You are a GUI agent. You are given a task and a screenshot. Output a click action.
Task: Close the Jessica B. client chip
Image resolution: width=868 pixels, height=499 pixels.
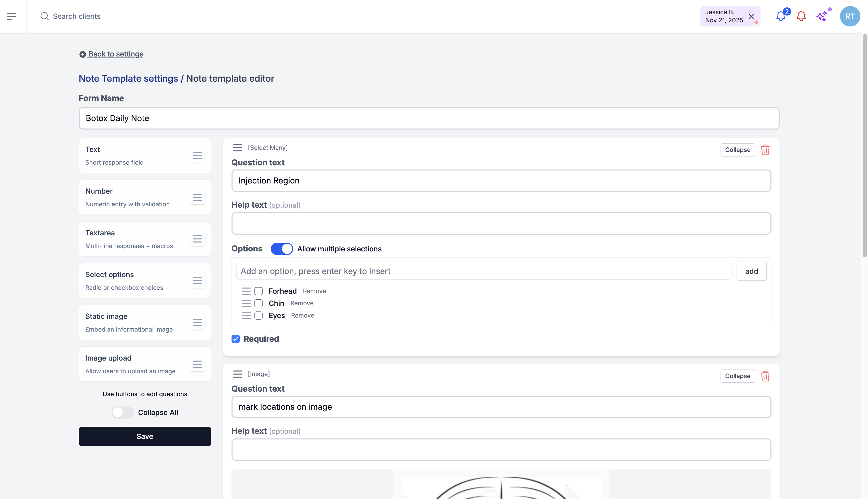click(x=751, y=16)
